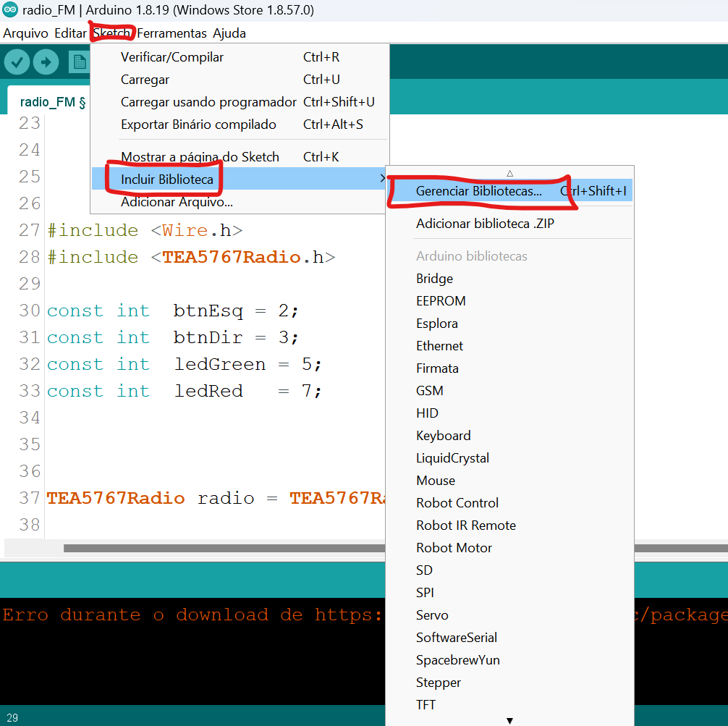The width and height of the screenshot is (728, 726).
Task: Click the TEA5767Radio radio declaration line
Action: [x=216, y=499]
